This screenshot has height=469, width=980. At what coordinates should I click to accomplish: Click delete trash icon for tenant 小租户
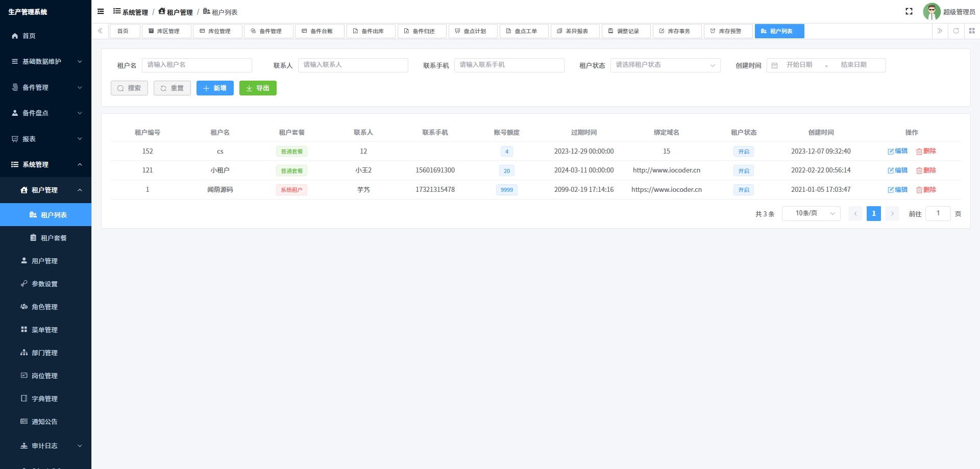[x=919, y=170]
